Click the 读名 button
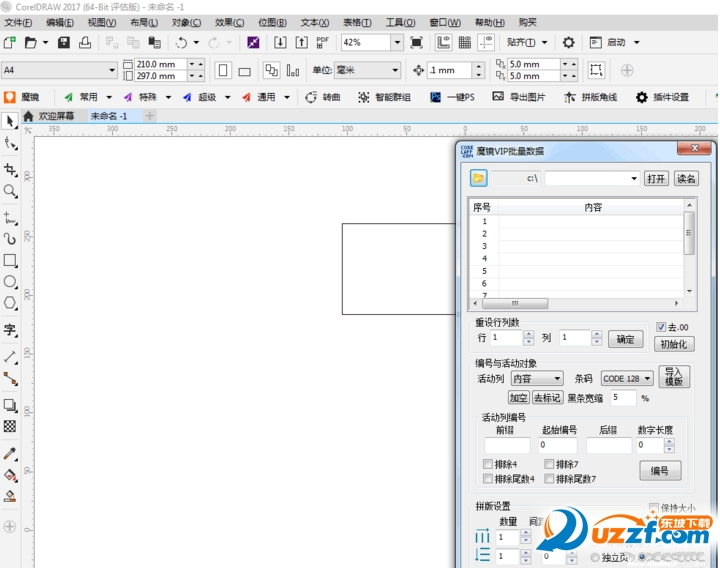The height and width of the screenshot is (568, 720). coord(686,178)
